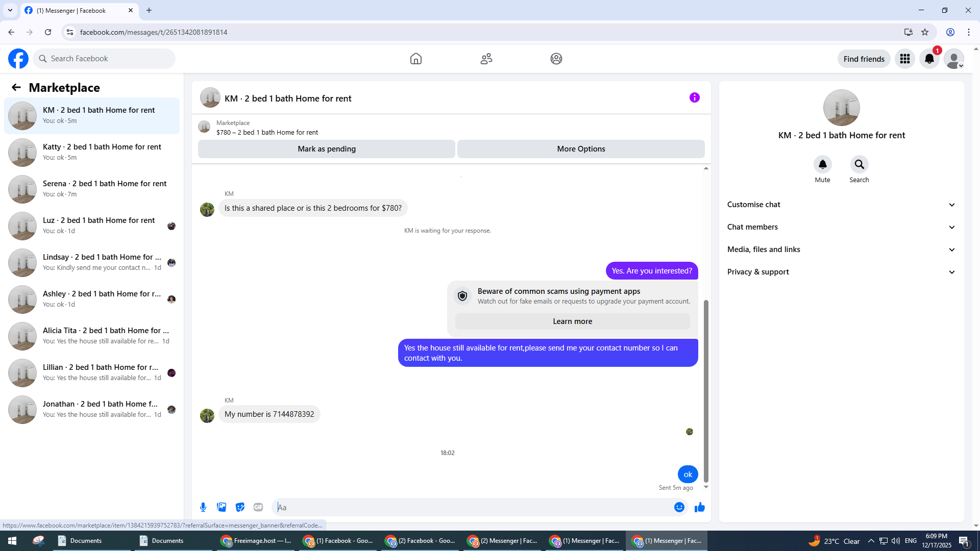
Task: Open the GIF picker
Action: point(258,507)
